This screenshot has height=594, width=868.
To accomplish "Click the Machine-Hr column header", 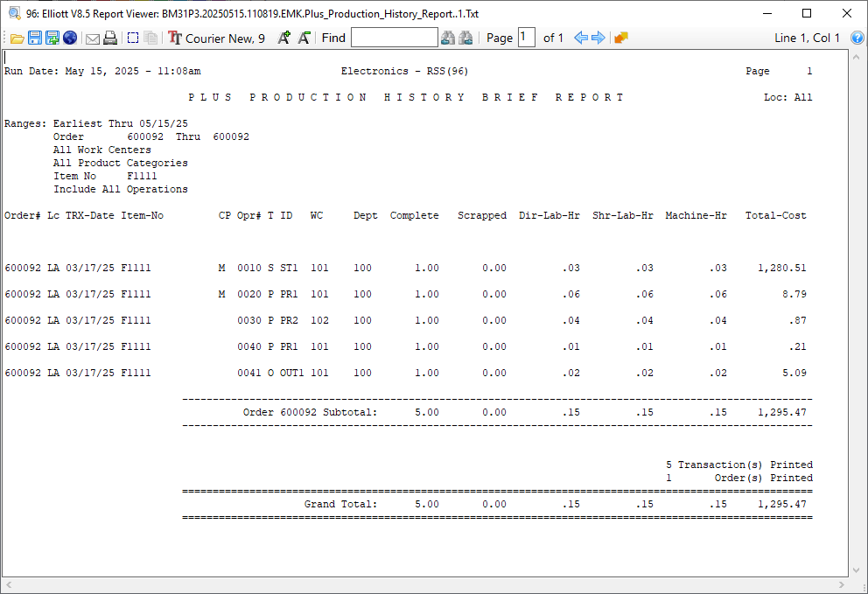I will (x=696, y=215).
